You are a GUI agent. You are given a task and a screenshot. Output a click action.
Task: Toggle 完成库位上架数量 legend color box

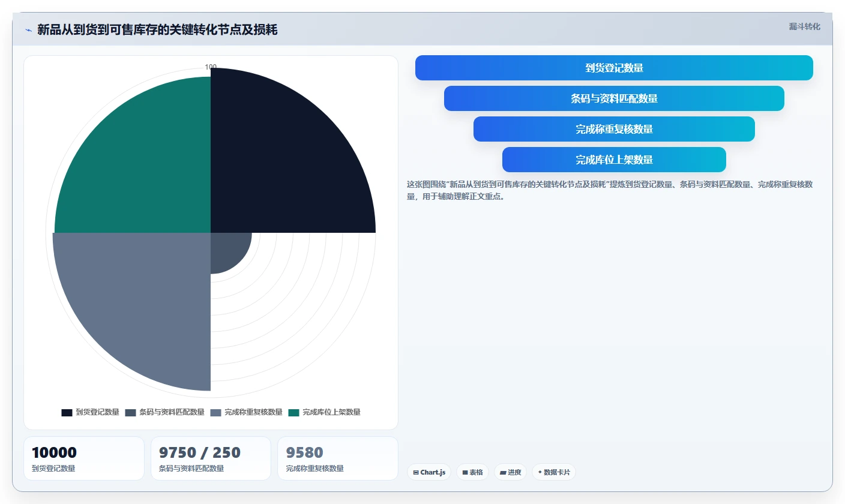coord(293,412)
